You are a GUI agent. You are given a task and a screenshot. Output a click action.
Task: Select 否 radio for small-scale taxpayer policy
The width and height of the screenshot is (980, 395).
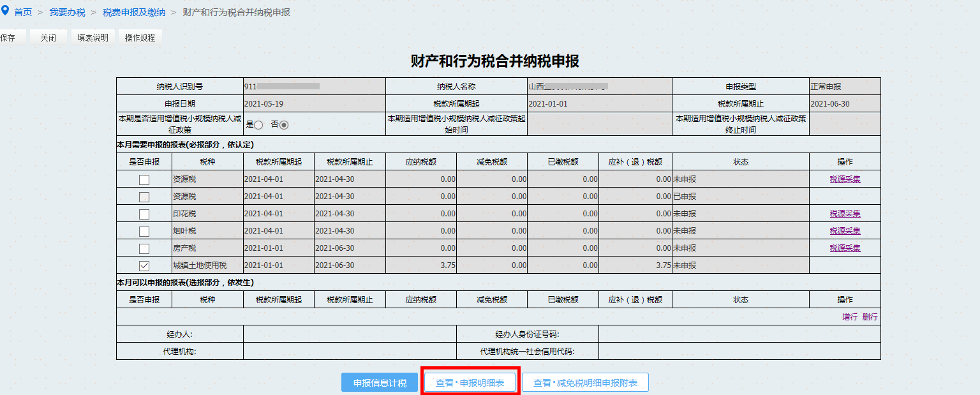coord(284,125)
